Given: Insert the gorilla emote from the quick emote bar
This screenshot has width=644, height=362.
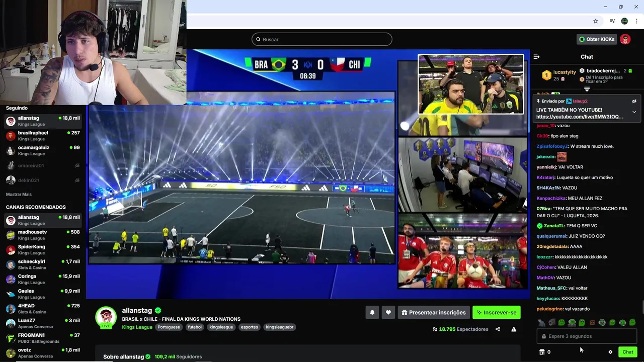Looking at the screenshot, I should coord(551,322).
